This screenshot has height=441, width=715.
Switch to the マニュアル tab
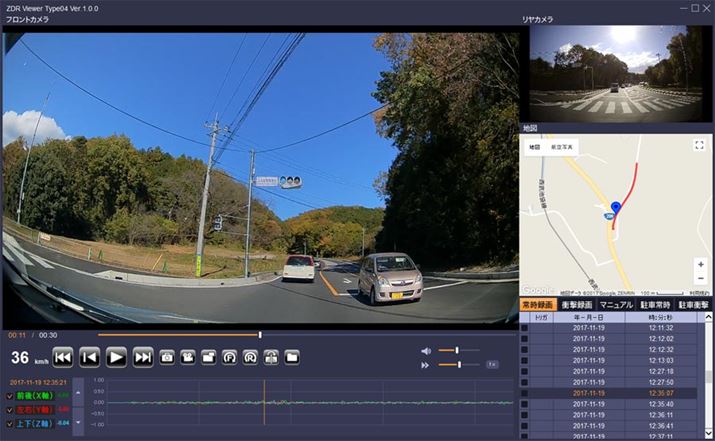pyautogui.click(x=615, y=304)
